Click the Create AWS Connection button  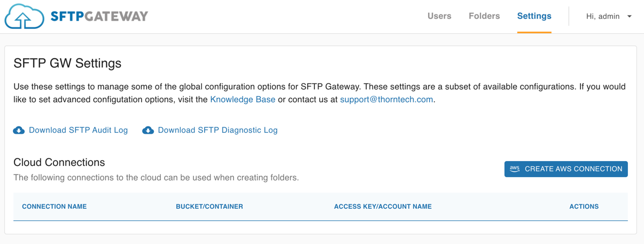[x=566, y=169]
